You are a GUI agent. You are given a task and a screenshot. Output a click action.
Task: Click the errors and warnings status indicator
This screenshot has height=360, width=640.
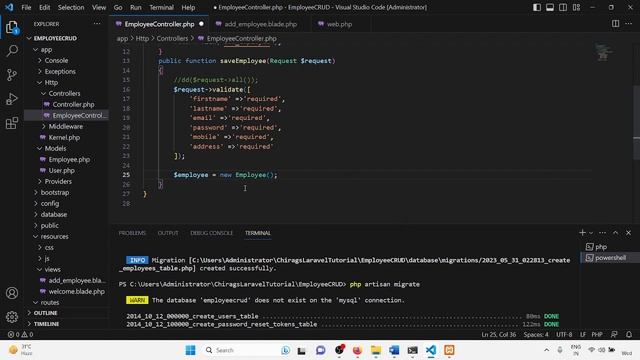coord(20,334)
